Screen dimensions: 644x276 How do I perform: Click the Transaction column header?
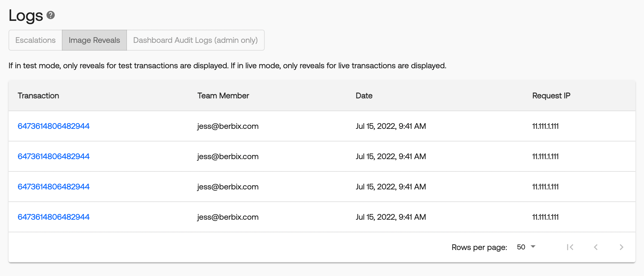[x=39, y=96]
